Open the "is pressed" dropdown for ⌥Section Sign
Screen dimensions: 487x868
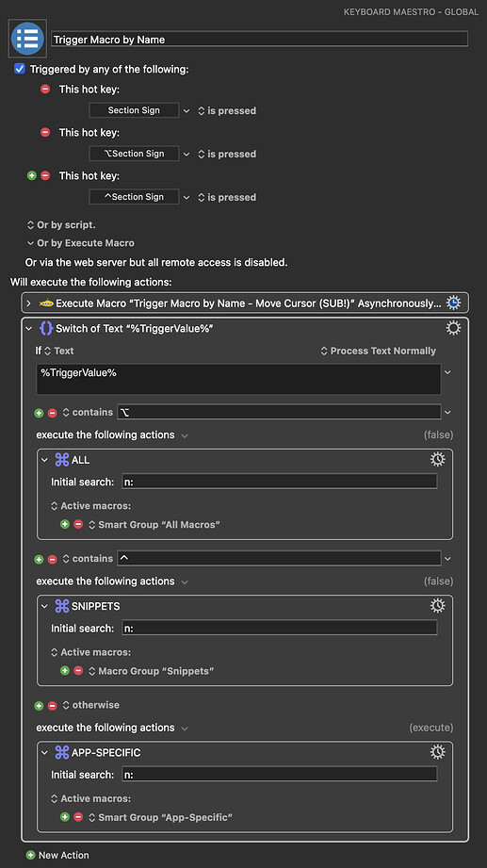pos(227,154)
